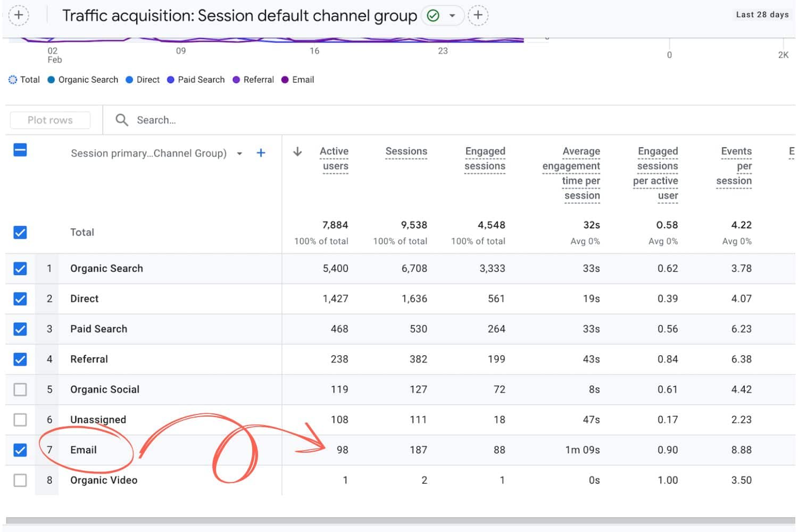Viewport: 798px width, 532px height.
Task: Uncheck the Organic Search row checkbox
Action: tap(20, 269)
